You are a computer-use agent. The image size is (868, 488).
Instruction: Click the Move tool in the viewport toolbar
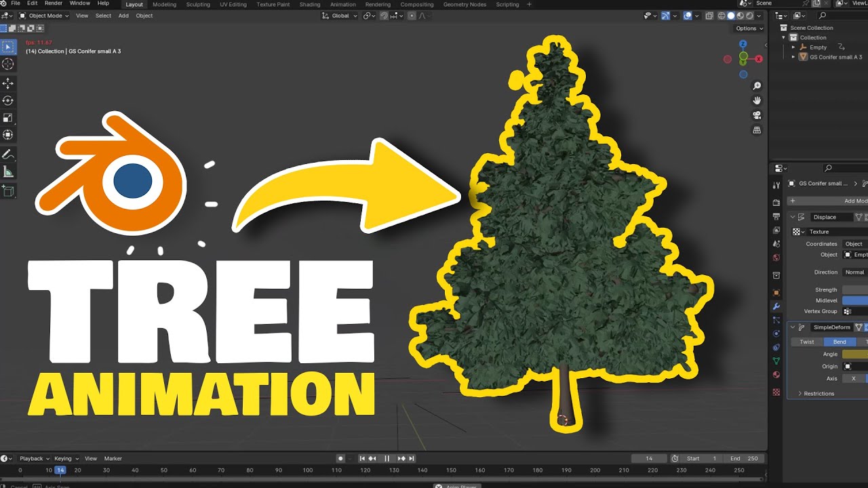(x=8, y=83)
